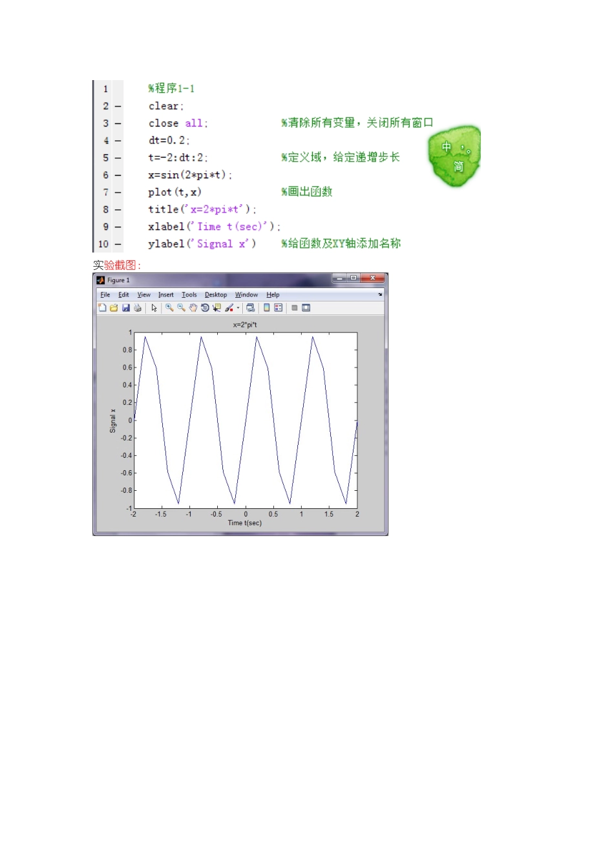Select the Edit Plot arrow tool
Screen dimensions: 614x868
click(x=154, y=308)
